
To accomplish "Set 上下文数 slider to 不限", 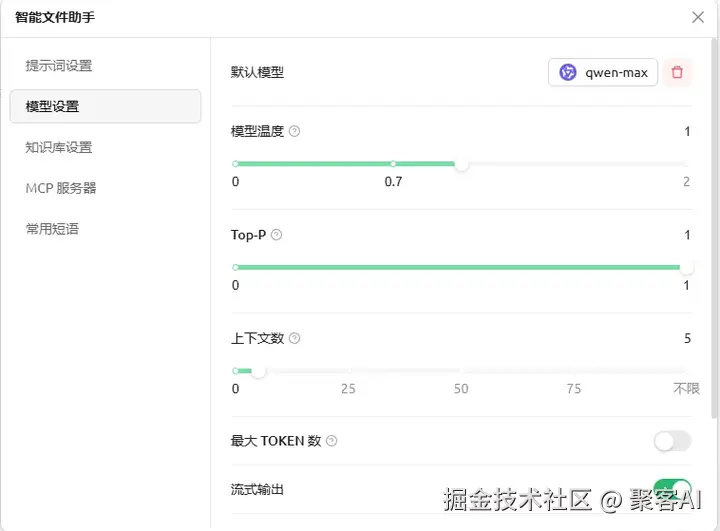I will [x=686, y=371].
